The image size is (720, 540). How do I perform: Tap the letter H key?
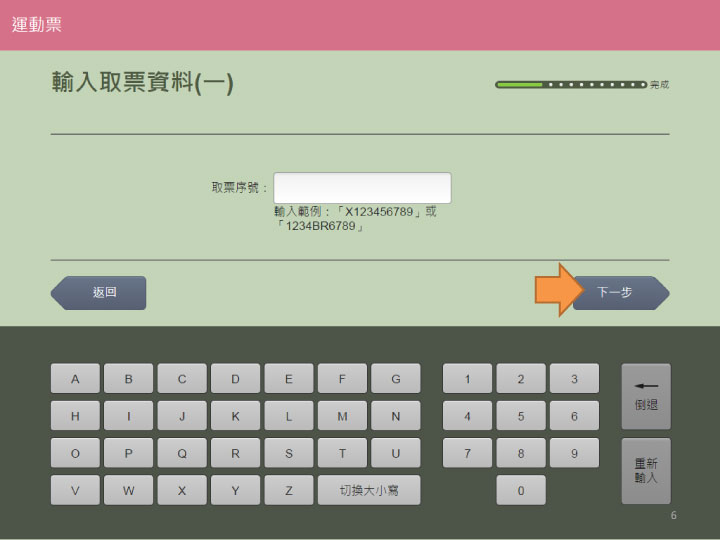75,416
